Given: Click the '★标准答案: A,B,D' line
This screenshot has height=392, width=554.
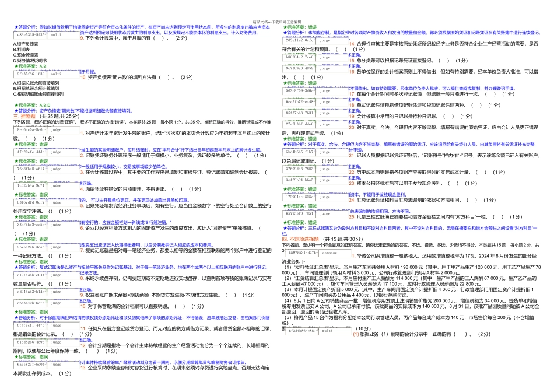Looking at the screenshot, I should tap(33, 106).
